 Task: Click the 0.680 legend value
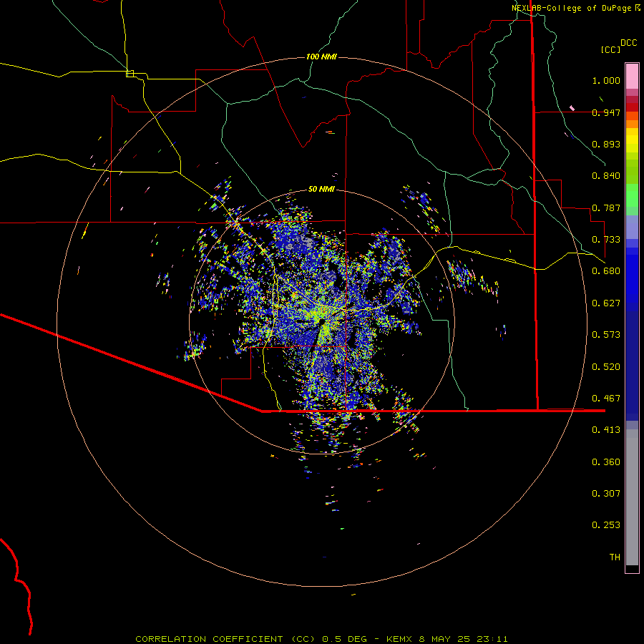pos(606,271)
